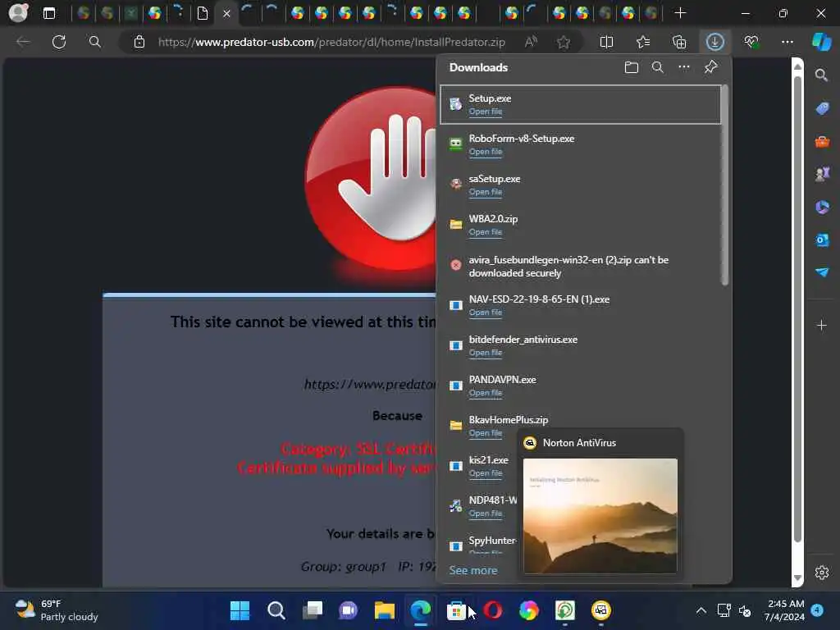Open sidebar settings gear
840x630 pixels.
coord(822,572)
